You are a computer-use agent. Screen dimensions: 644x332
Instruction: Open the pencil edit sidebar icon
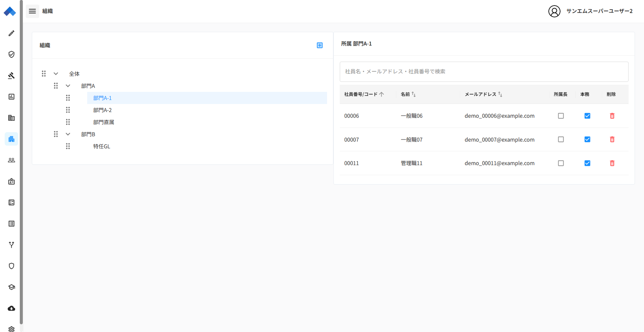(x=11, y=33)
